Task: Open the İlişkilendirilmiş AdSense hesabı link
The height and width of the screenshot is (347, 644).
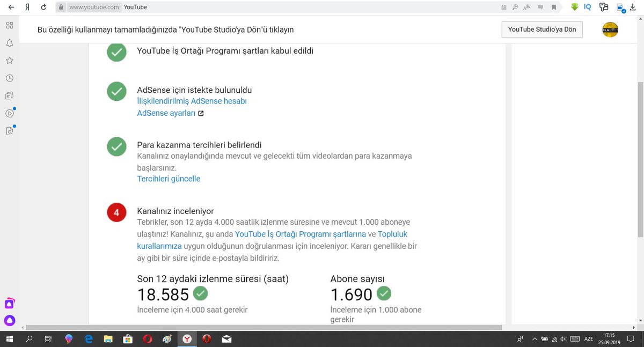Action: (x=192, y=101)
